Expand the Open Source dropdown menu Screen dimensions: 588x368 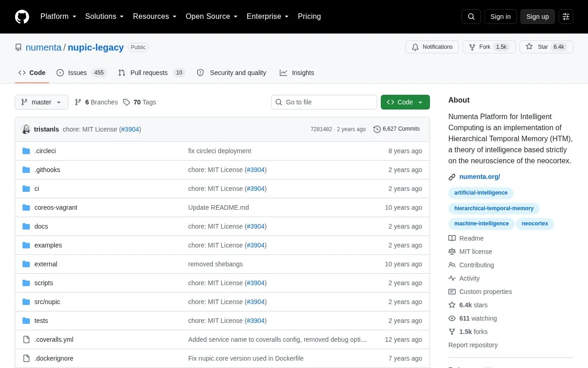pyautogui.click(x=211, y=17)
